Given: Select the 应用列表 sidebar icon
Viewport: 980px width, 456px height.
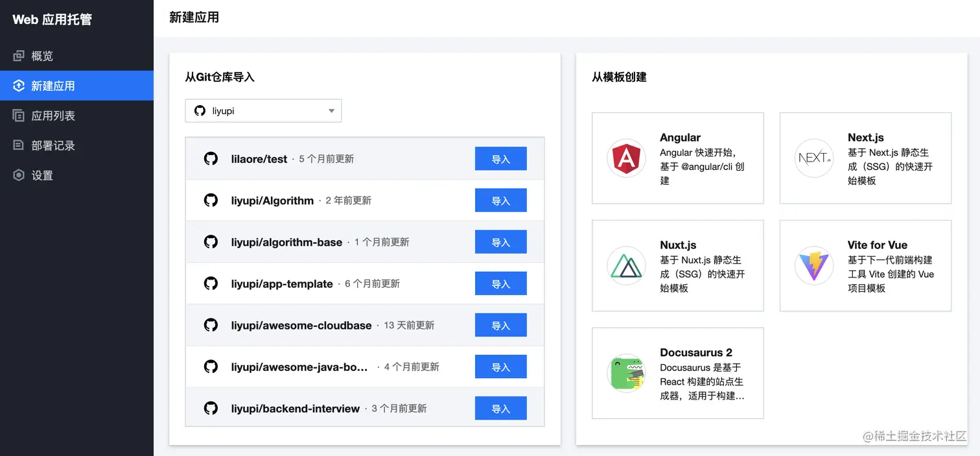Looking at the screenshot, I should coord(19,115).
